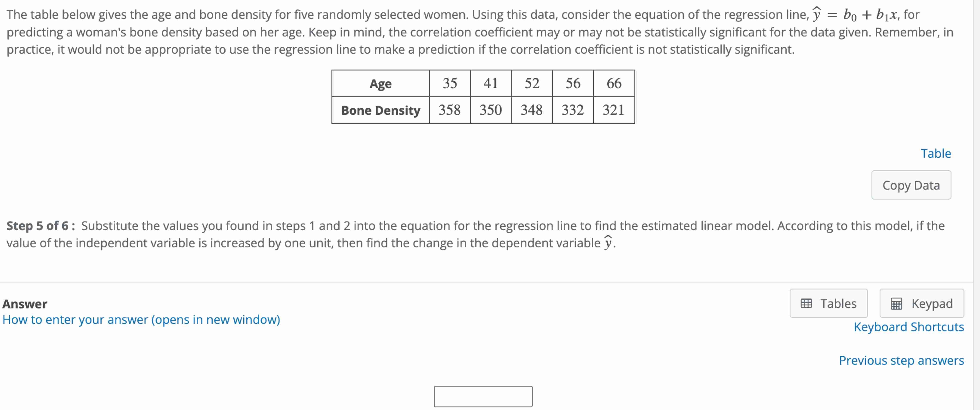The width and height of the screenshot is (980, 410).
Task: Click the Age value 52 cell
Action: pyautogui.click(x=531, y=83)
